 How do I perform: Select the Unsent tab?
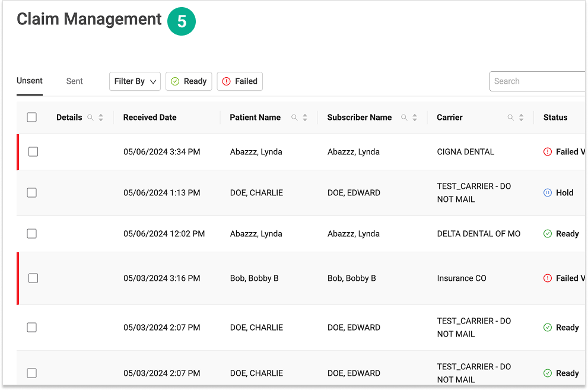pos(30,81)
